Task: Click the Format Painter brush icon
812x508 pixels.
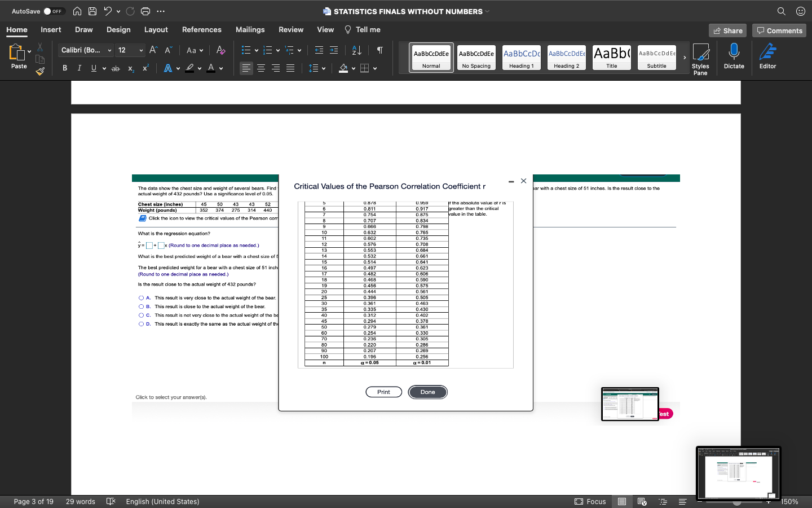Action: click(40, 71)
